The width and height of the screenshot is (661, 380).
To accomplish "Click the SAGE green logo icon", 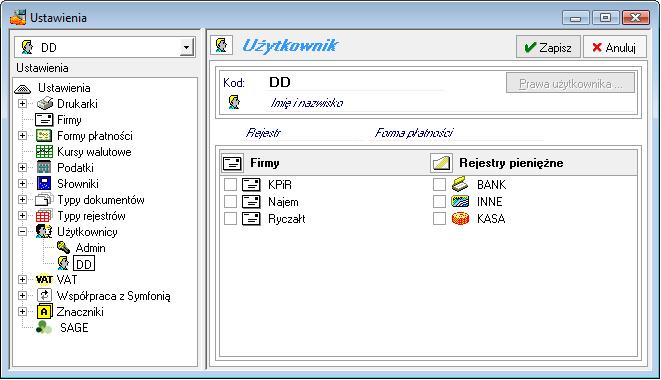I will point(43,327).
